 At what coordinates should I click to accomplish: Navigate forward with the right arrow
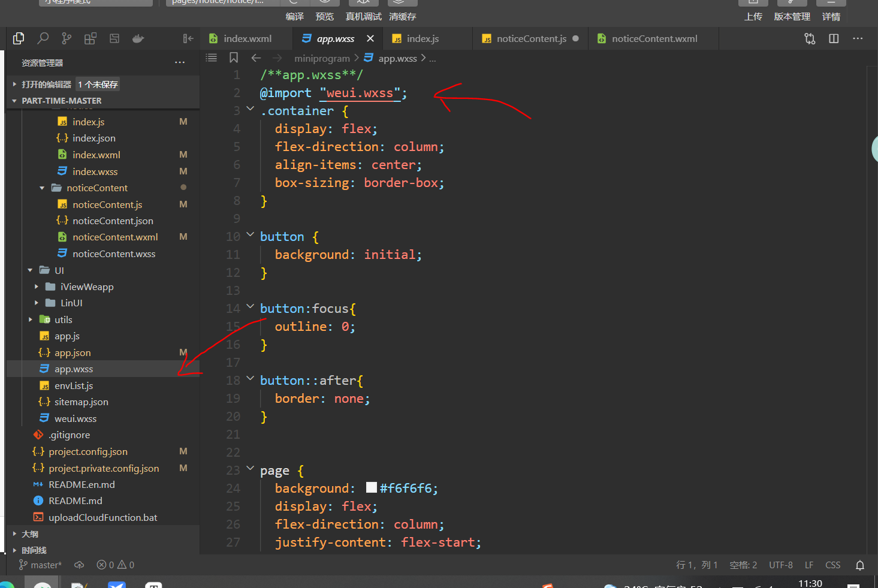[x=277, y=58]
